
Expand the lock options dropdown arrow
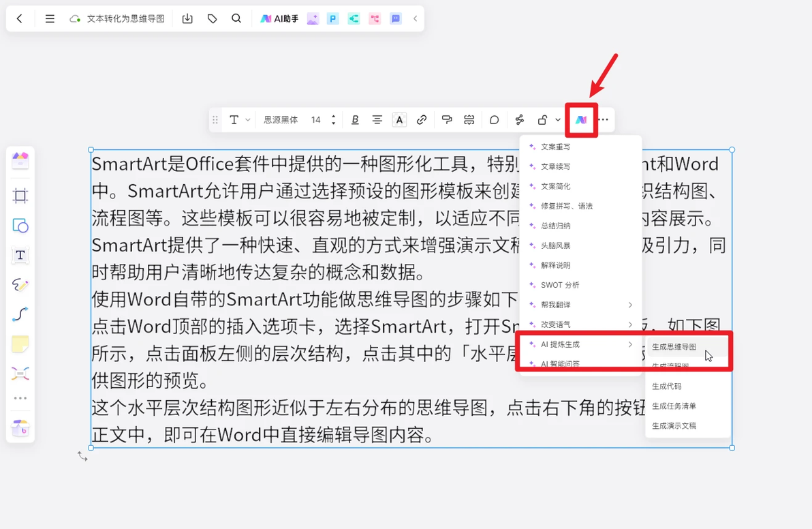click(558, 120)
